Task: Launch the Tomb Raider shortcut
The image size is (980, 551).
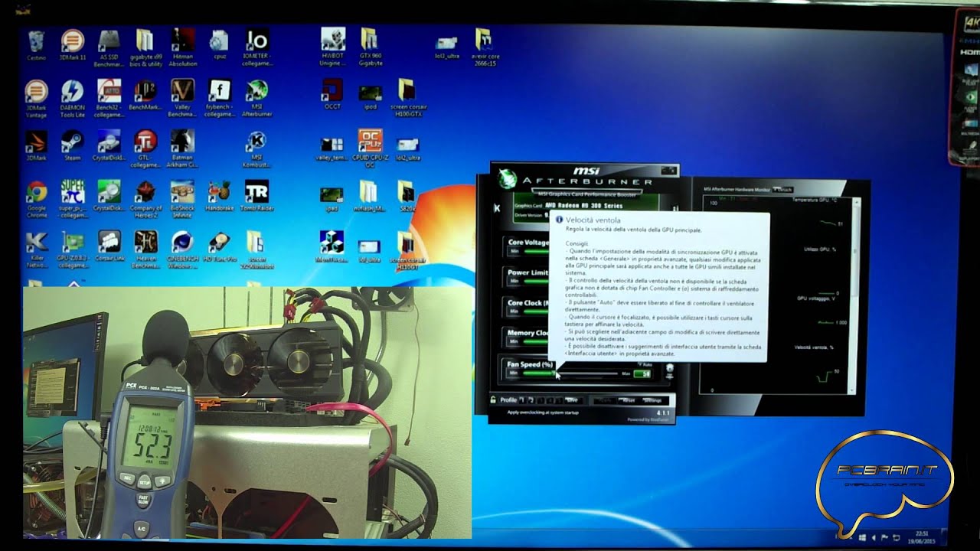Action: [x=256, y=196]
